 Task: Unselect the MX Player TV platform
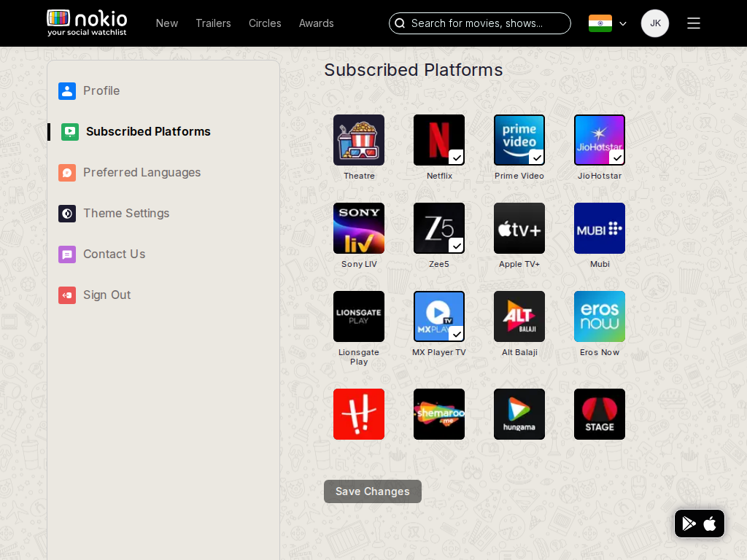[439, 316]
